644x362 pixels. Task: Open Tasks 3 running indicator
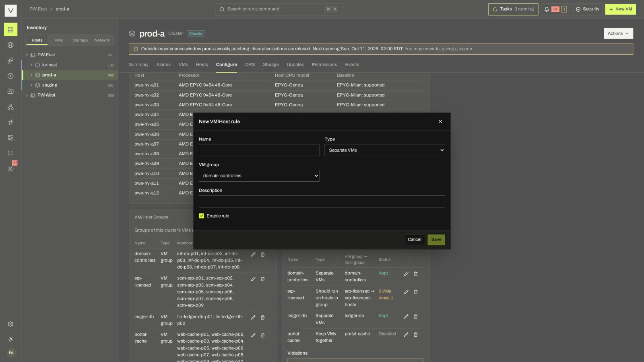point(513,9)
